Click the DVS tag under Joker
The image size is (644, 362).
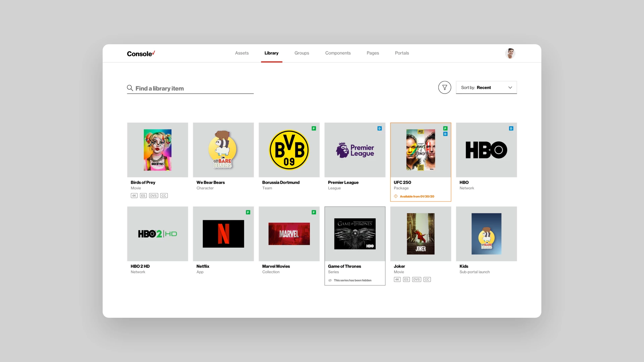tap(417, 279)
